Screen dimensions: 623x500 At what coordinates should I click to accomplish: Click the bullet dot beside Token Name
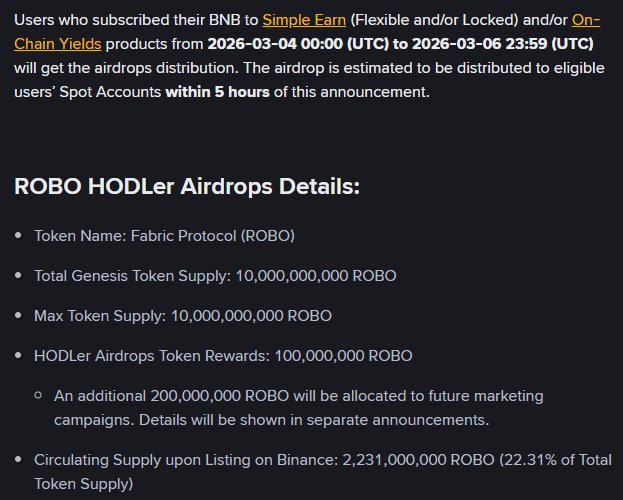click(x=19, y=237)
